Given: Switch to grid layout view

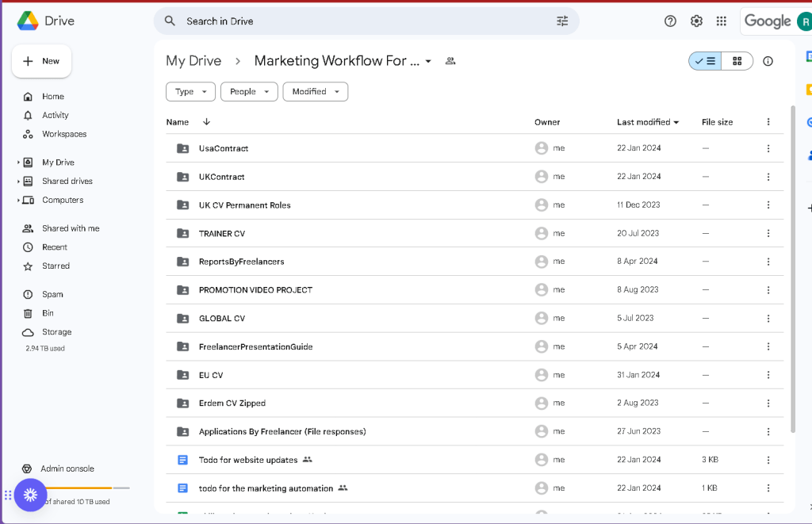Looking at the screenshot, I should (x=737, y=61).
